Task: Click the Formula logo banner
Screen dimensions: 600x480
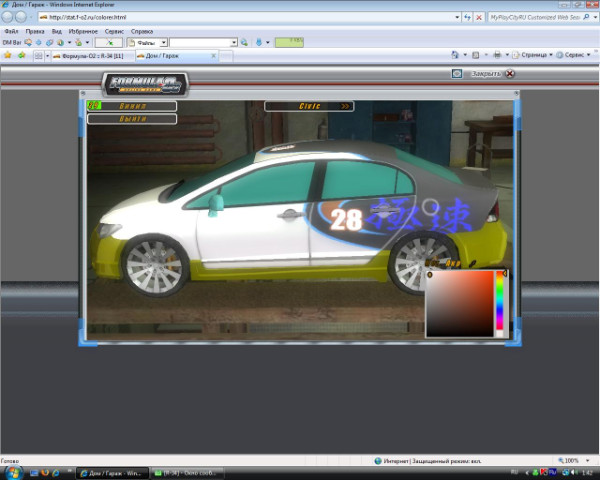Action: (x=146, y=83)
